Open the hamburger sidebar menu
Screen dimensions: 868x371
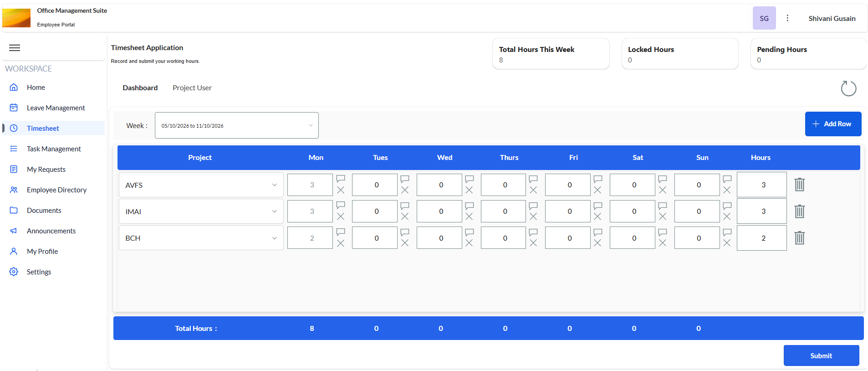click(x=15, y=48)
